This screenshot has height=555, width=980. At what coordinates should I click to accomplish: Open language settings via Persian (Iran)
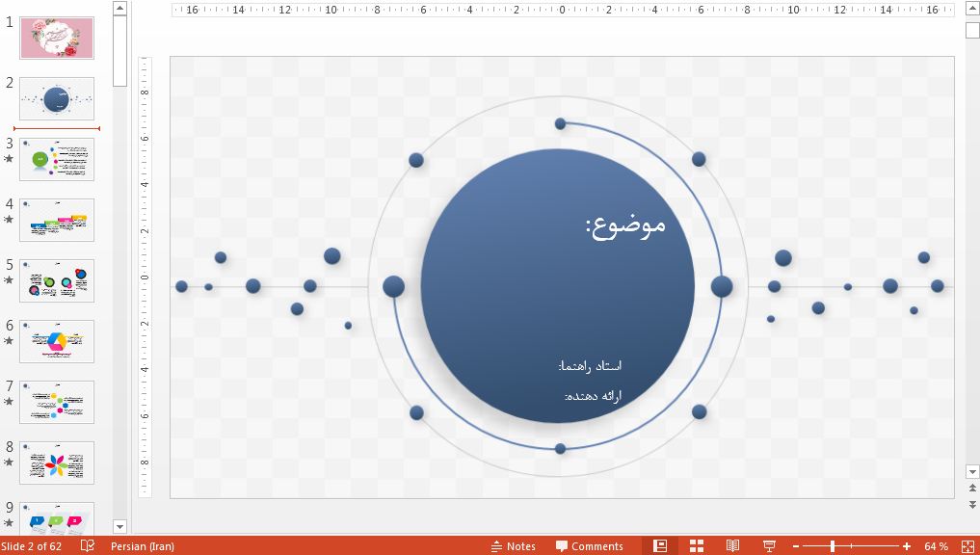143,545
